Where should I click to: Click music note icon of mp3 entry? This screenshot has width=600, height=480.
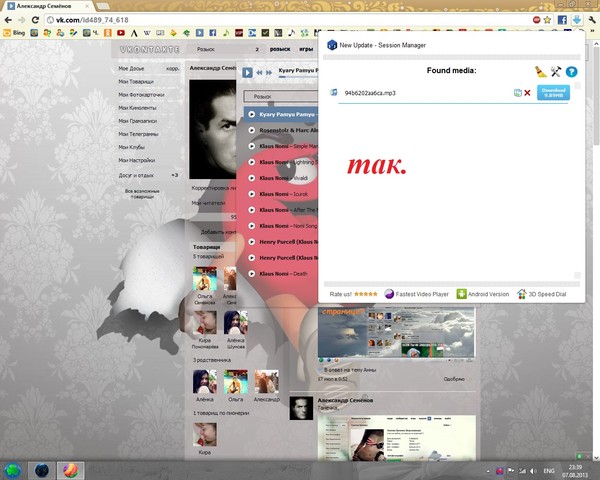(334, 92)
